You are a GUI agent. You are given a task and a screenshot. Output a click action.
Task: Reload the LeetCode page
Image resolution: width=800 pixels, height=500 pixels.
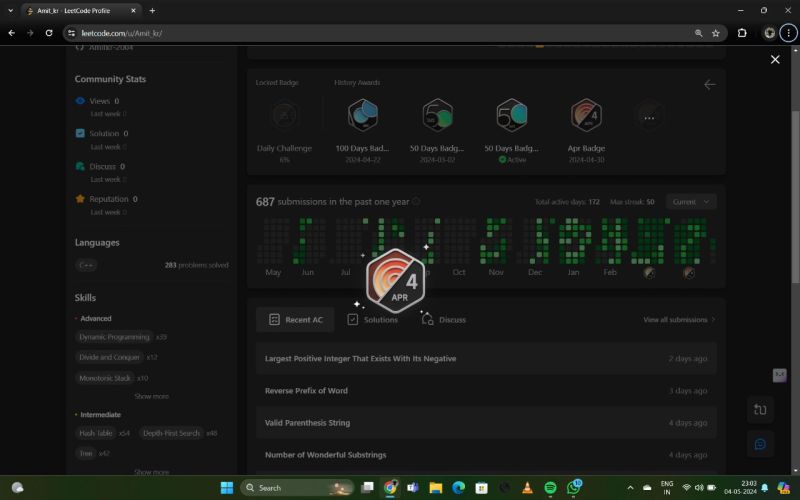coord(49,33)
